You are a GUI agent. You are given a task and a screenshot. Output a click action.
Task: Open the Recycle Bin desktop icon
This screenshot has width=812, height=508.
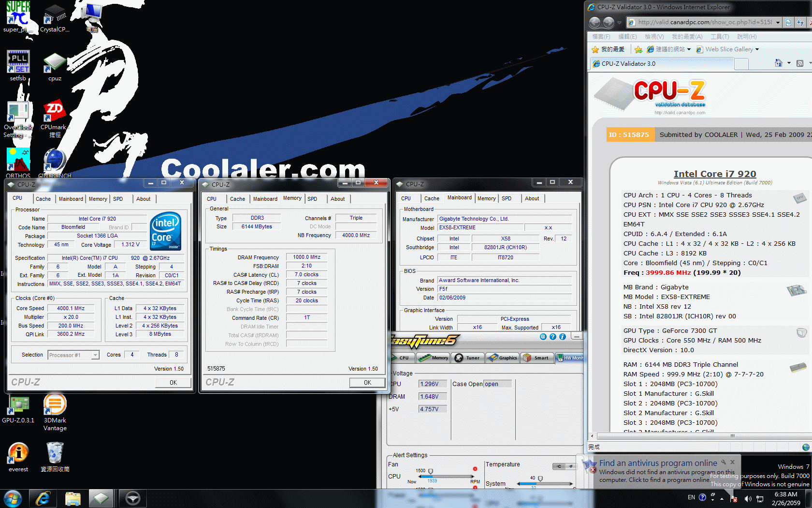[55, 457]
